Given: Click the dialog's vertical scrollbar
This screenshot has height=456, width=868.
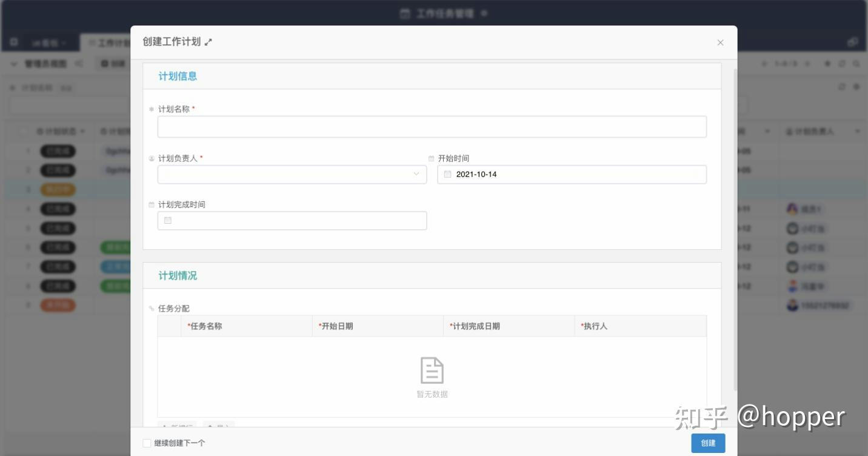Looking at the screenshot, I should pyautogui.click(x=735, y=230).
